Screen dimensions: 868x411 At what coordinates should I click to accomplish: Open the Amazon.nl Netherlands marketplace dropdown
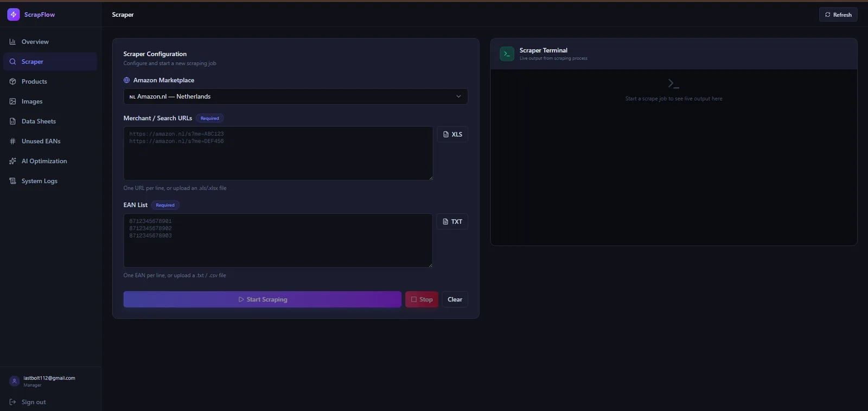point(296,97)
